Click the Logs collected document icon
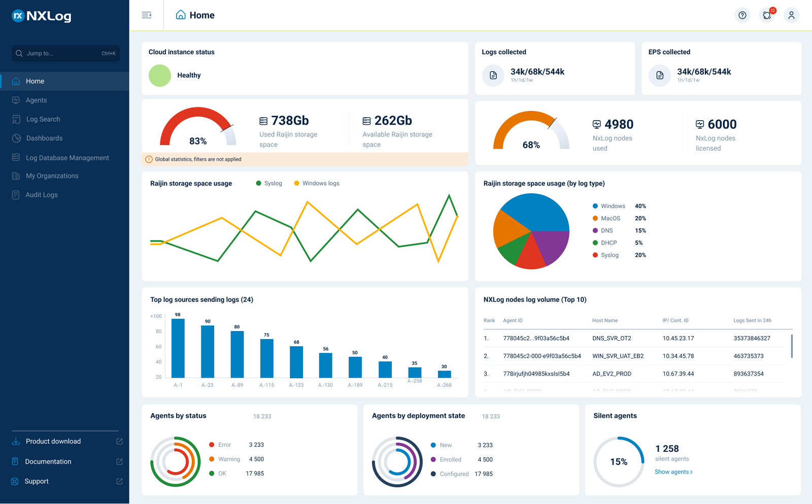The width and height of the screenshot is (812, 504). tap(493, 76)
